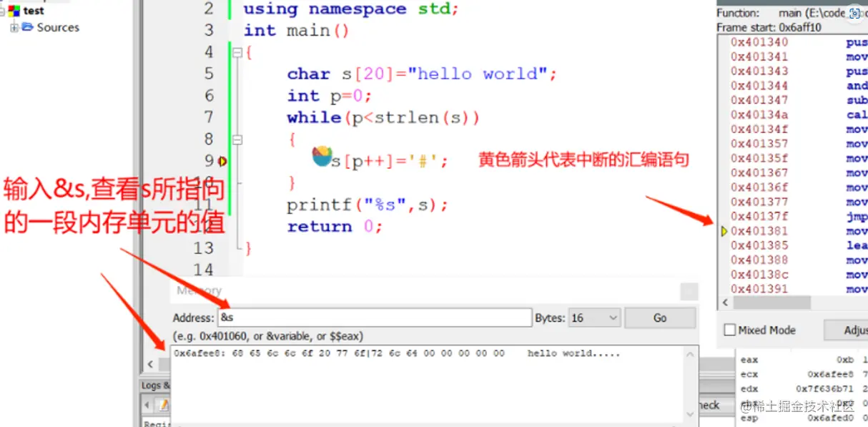This screenshot has width=868, height=427.
Task: Place cursor on 'using namespace std;' line
Action: click(x=351, y=9)
